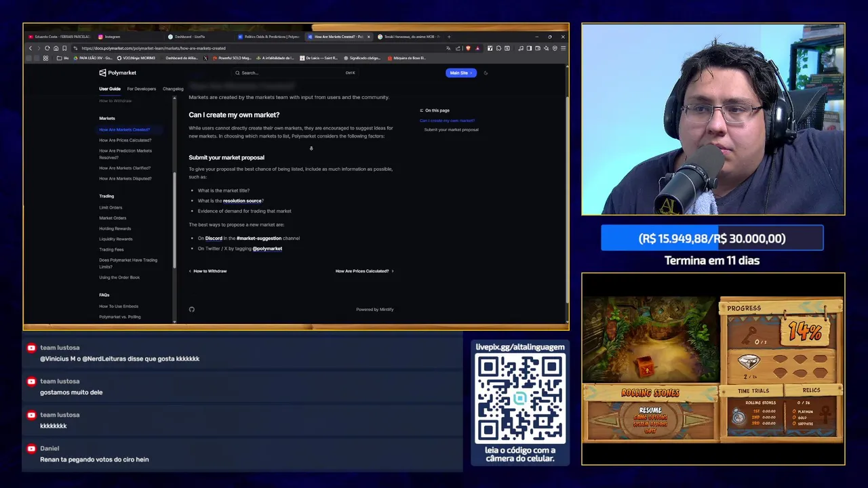The image size is (868, 488).
Task: Click 'Renan ta pegando votos do ciro hein'
Action: (x=94, y=460)
